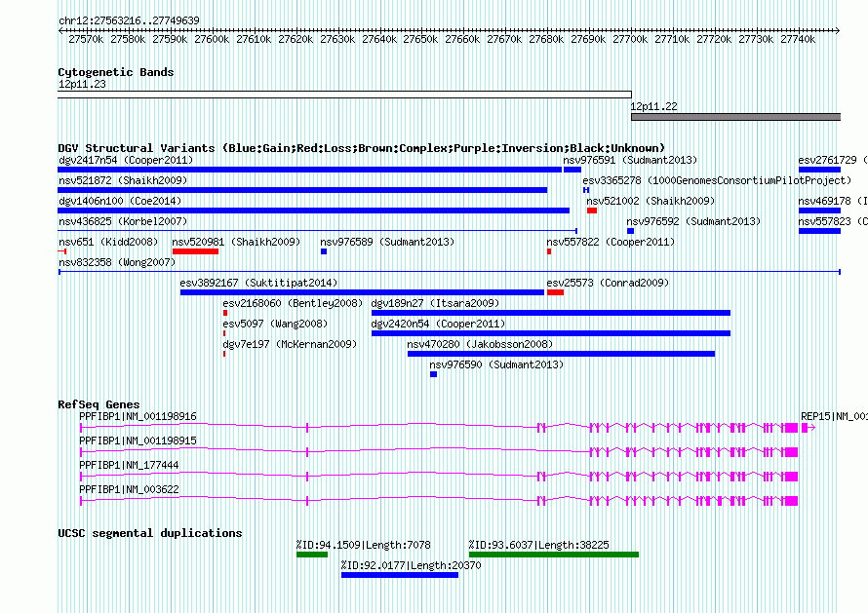
Task: Click the PPFIBP1|NM_003622 transcript label
Action: (x=129, y=489)
